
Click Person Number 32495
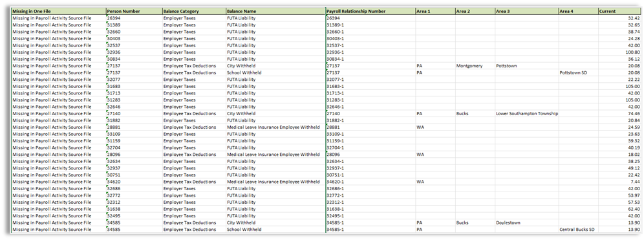134,215
